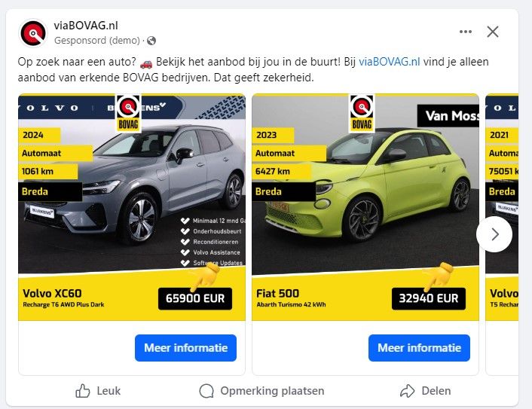Click the Opmerking plaatsen speech-bubble icon
532x409 pixels.
click(x=206, y=391)
